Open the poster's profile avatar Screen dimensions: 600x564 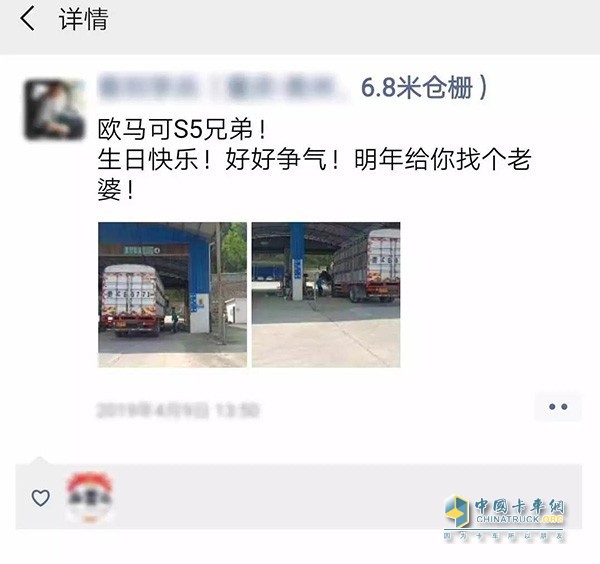click(54, 109)
